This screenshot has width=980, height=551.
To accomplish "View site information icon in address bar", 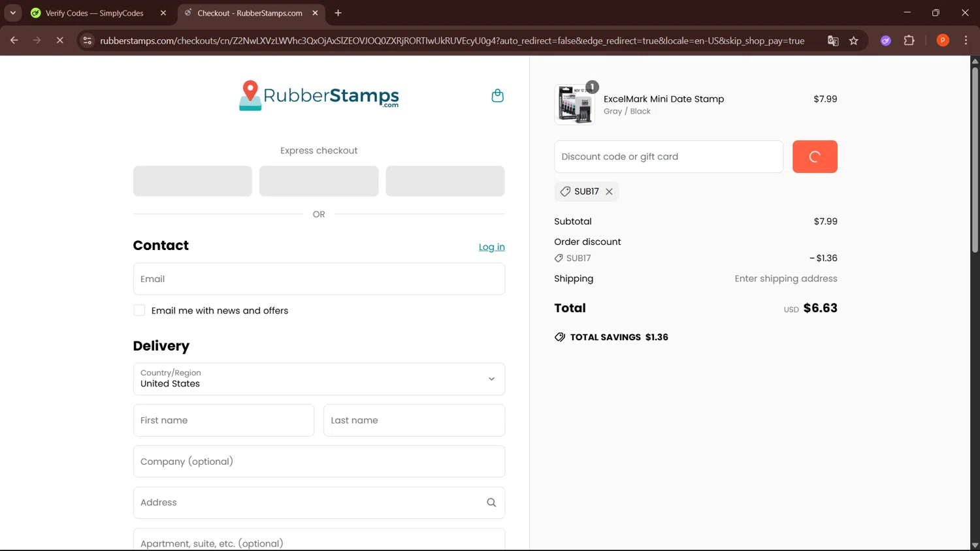I will tap(87, 40).
